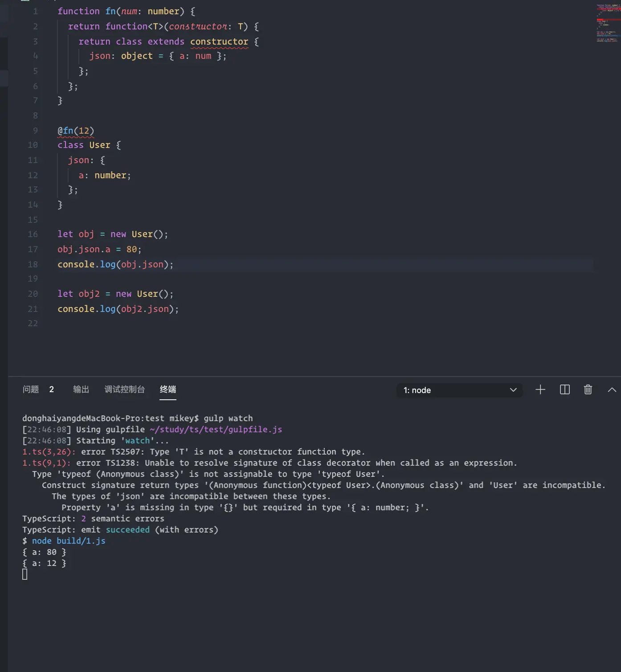
Task: Open the '1: node' terminal selector dropdown
Action: [x=459, y=390]
